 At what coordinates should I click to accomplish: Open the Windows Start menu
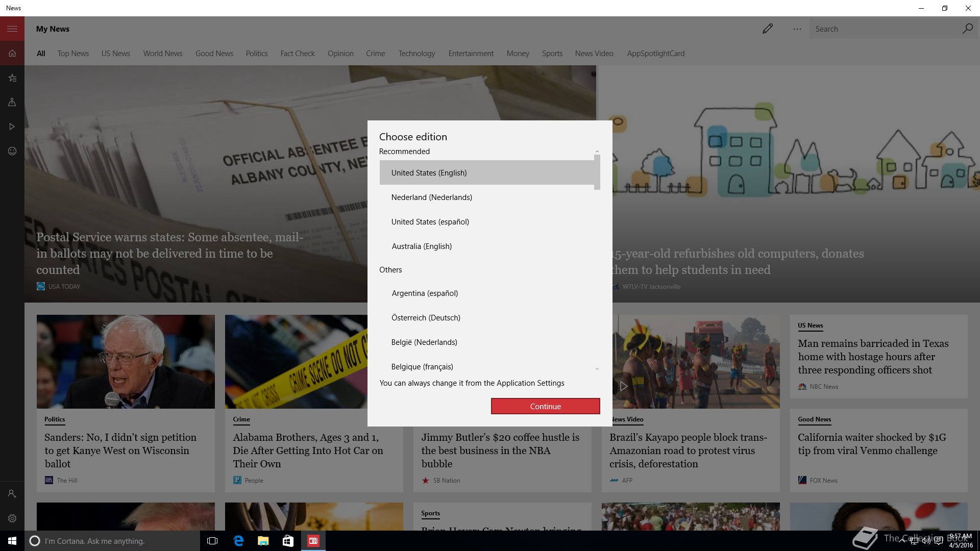pos(12,541)
